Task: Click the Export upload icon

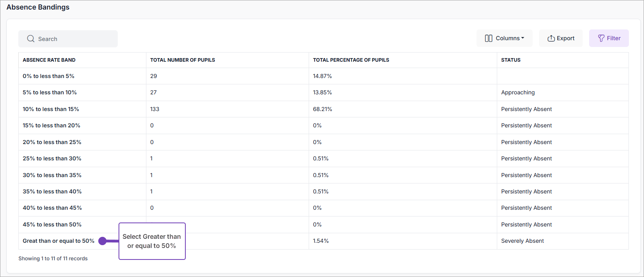Action: pyautogui.click(x=551, y=38)
